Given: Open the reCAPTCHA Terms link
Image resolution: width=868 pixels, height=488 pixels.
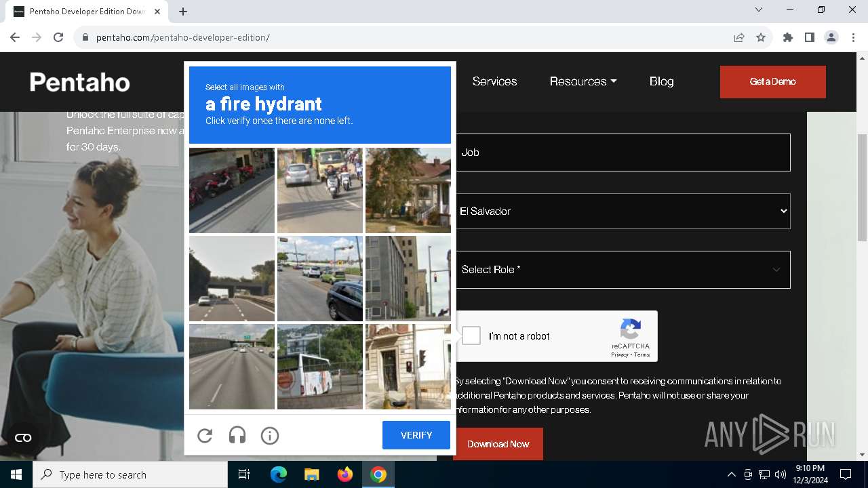Looking at the screenshot, I should (x=642, y=354).
